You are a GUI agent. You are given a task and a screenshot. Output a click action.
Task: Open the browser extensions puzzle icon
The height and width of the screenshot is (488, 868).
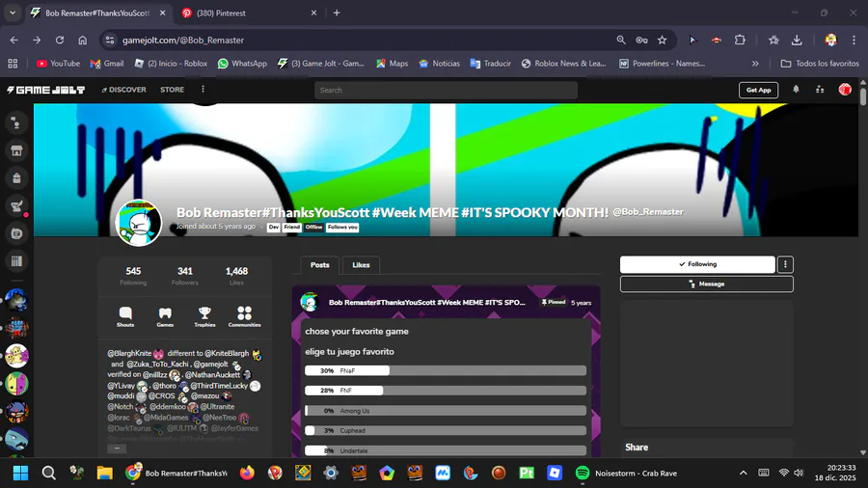pyautogui.click(x=740, y=40)
